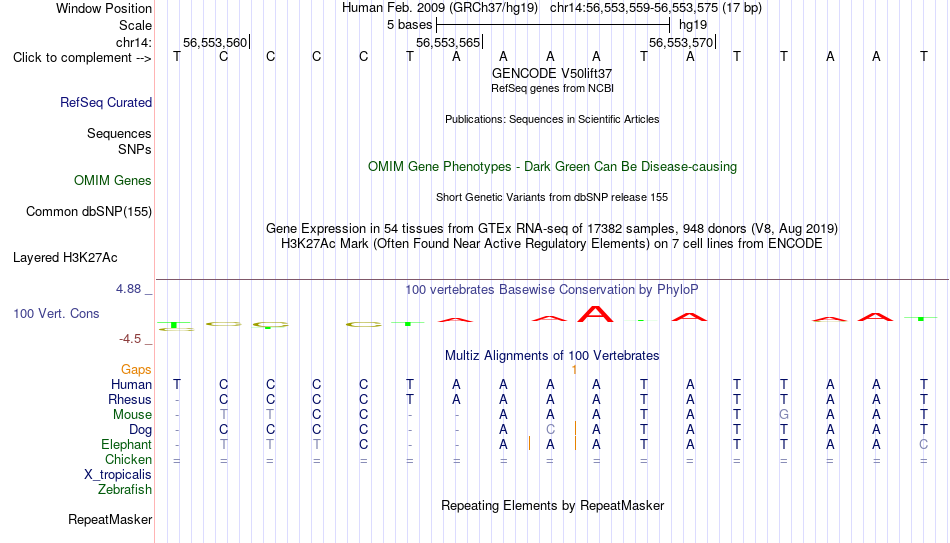The height and width of the screenshot is (543, 950).
Task: Select the Window Position label
Action: point(104,8)
